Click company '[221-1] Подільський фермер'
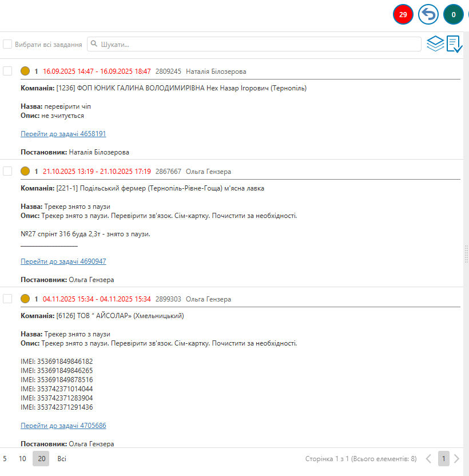This screenshot has height=476, width=469. [x=101, y=188]
